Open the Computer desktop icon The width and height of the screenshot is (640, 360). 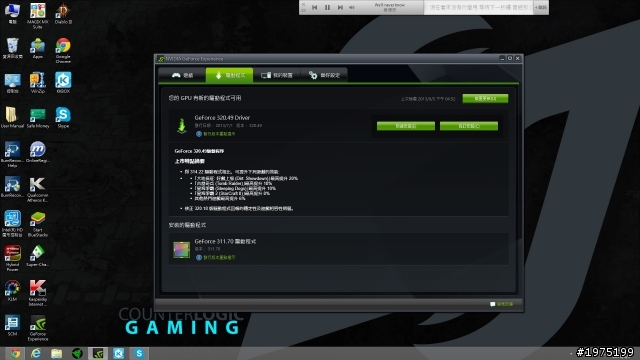pos(12,13)
